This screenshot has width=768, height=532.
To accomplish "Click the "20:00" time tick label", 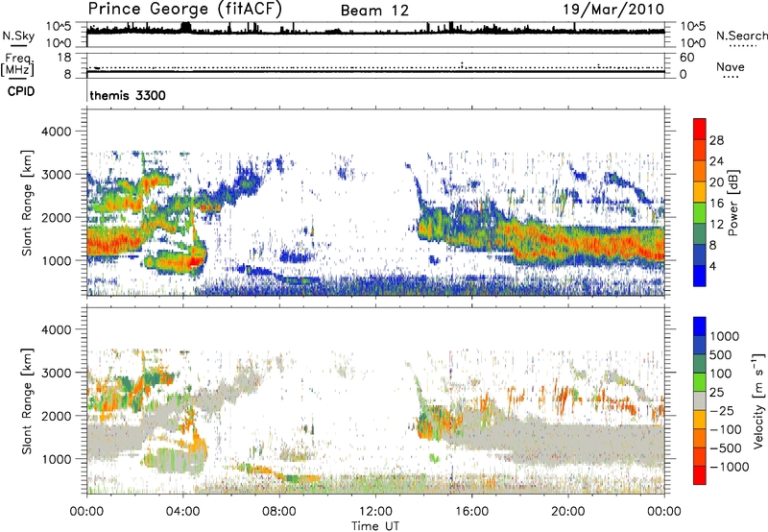I will 567,512.
